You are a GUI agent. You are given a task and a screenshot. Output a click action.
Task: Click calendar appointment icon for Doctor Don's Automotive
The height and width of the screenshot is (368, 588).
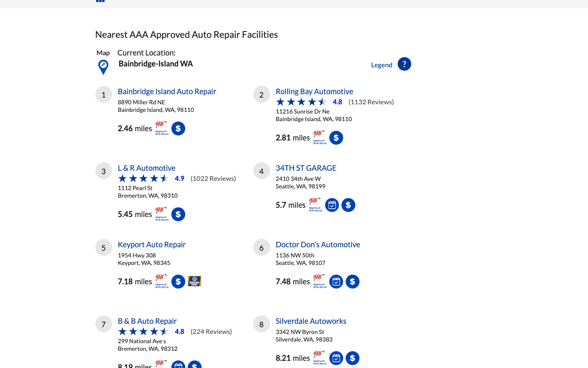pos(336,281)
